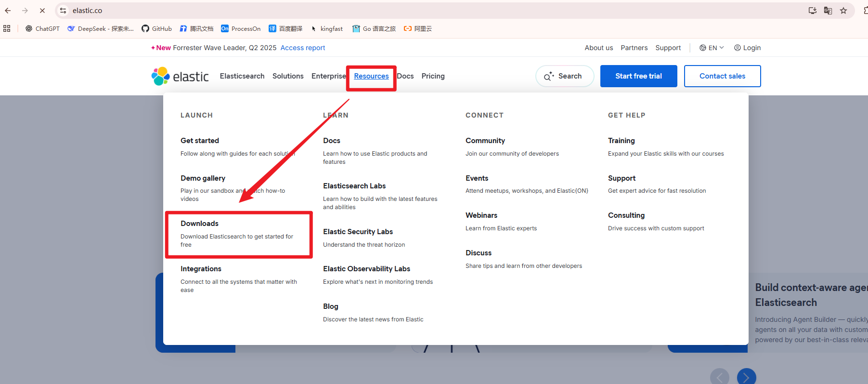The image size is (868, 384).
Task: Visit the Partners page
Action: coord(634,48)
